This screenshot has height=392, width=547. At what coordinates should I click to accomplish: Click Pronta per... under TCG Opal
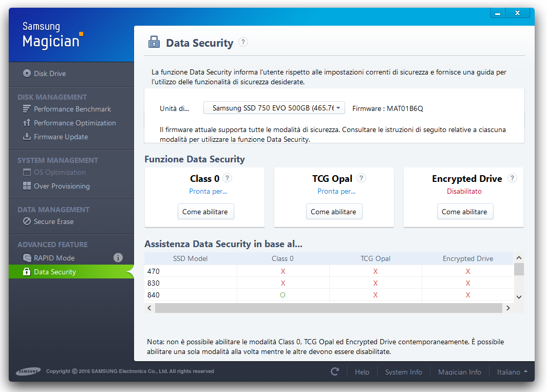tap(336, 191)
